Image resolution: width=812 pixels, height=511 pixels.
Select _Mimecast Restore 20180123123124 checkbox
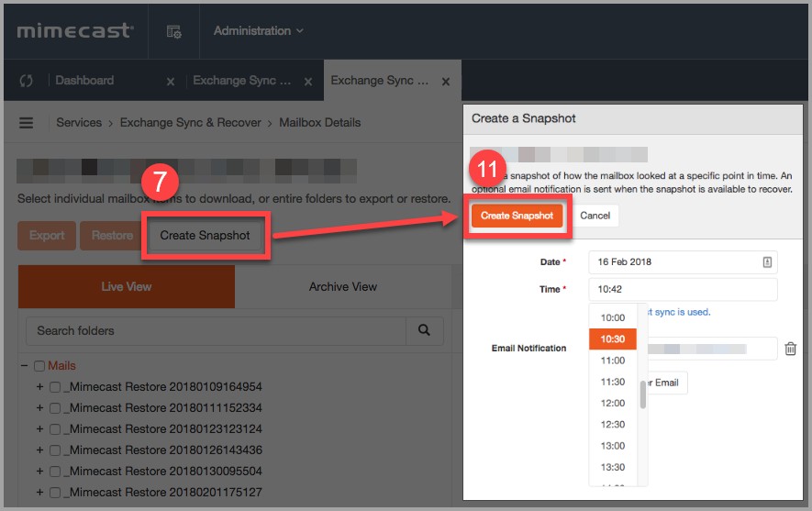55,429
